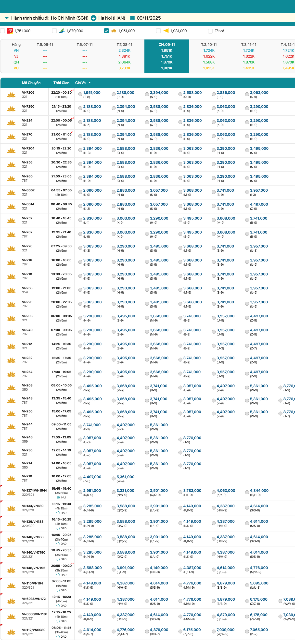This screenshot has width=295, height=644.
Task: Switch to the T.7, 08-11 date tab
Action: coord(124,45)
